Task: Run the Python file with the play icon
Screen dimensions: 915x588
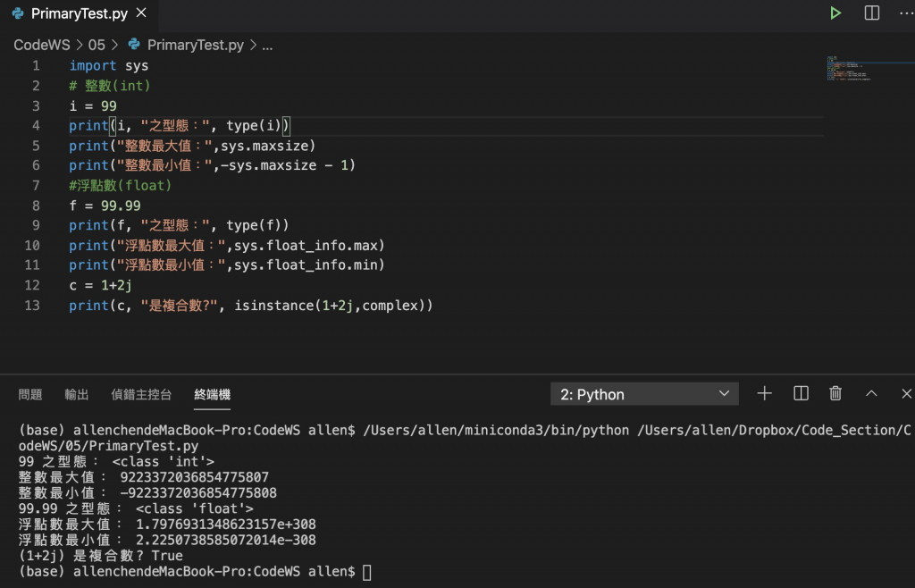Action: pos(835,13)
